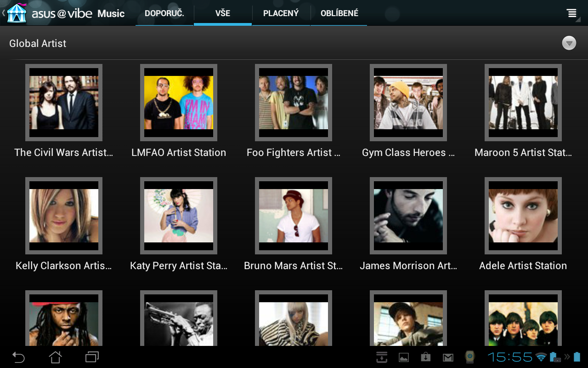Open the Gmail notification icon
Viewport: 588px width, 368px height.
point(448,357)
